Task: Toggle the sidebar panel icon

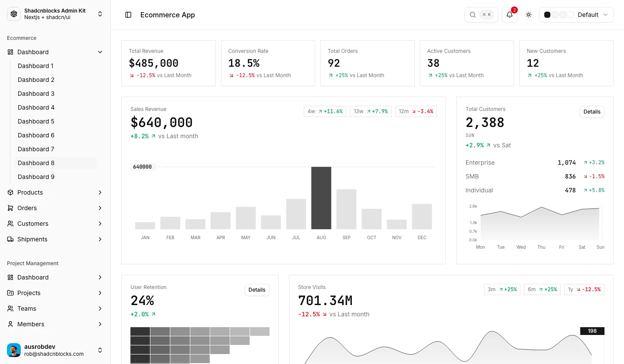Action: 128,15
